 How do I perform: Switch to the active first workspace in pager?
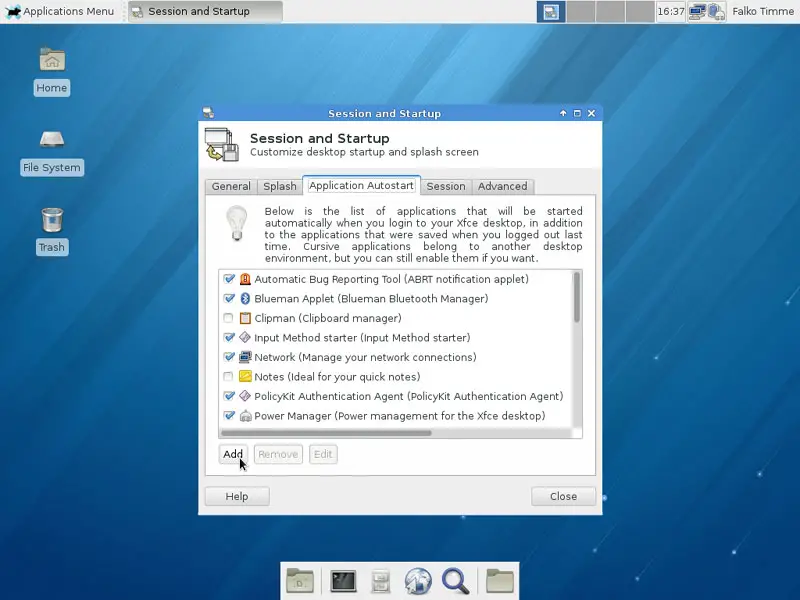pos(551,11)
